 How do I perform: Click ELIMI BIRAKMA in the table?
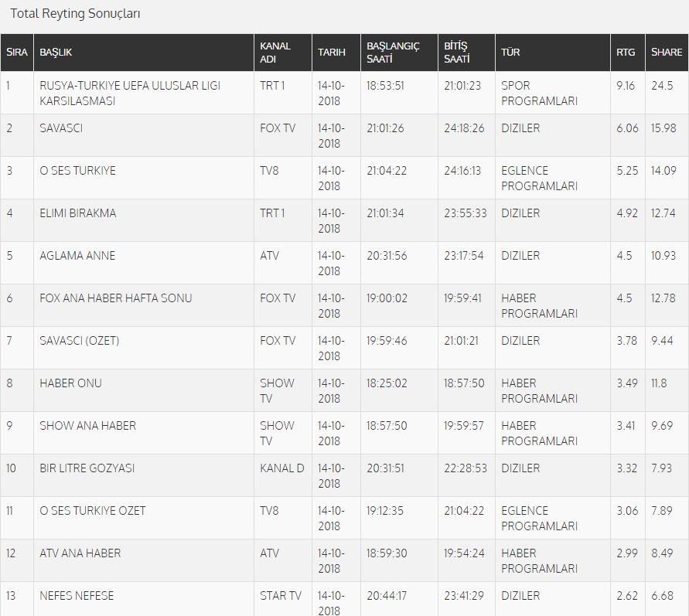pos(78,213)
